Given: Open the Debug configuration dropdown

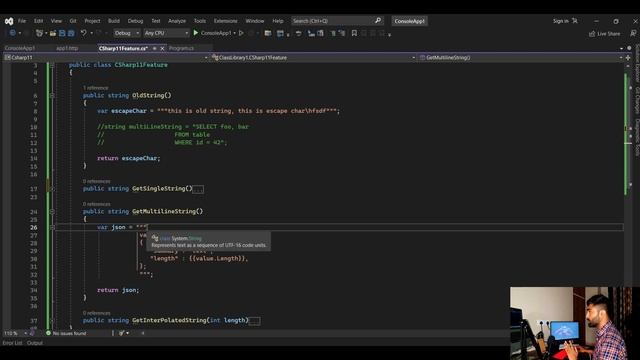Looking at the screenshot, I should 127,33.
